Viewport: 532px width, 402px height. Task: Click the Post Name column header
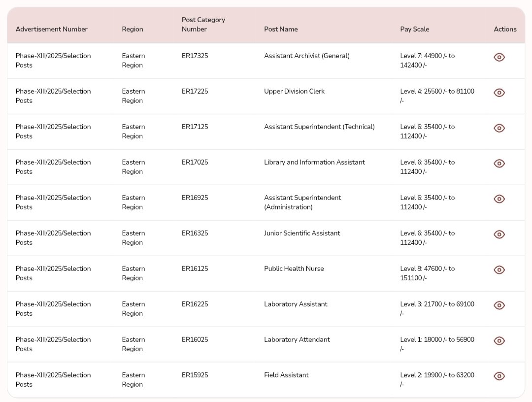(281, 29)
